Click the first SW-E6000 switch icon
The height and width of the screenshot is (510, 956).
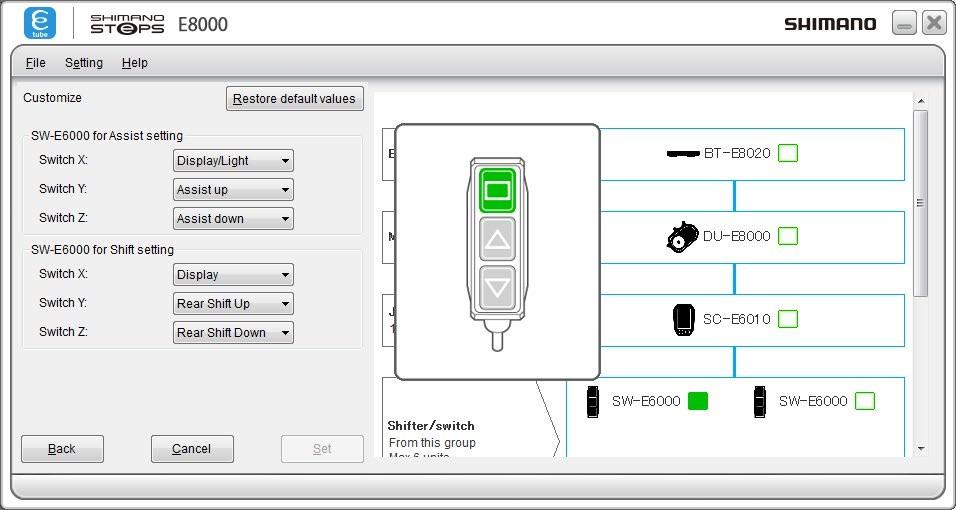pyautogui.click(x=593, y=401)
